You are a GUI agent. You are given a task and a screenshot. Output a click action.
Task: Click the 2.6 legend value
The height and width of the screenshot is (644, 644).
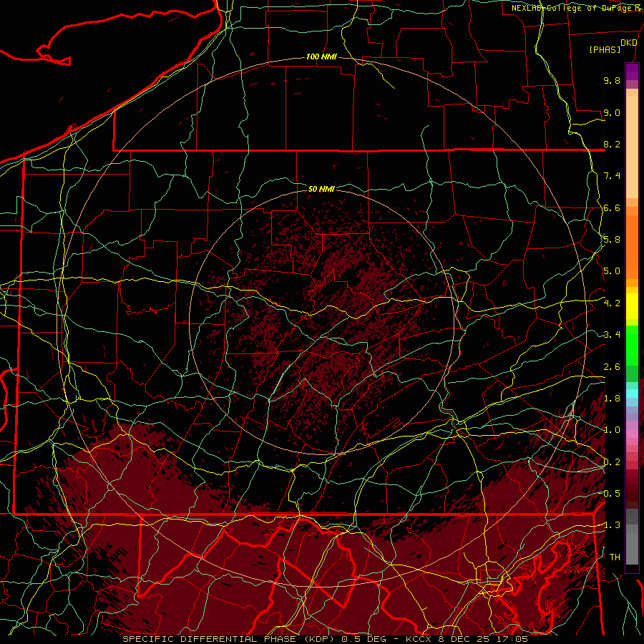coord(612,367)
